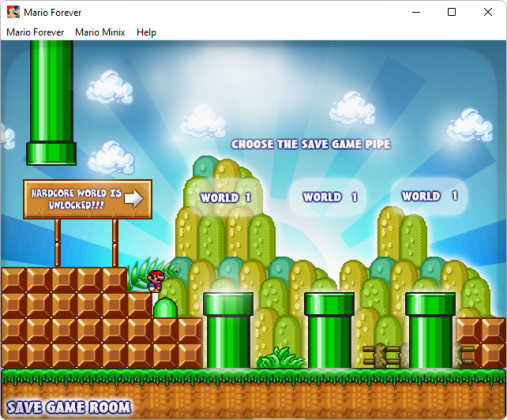Screen dimensions: 507x420
Task: Click the Hardcore World Is Unlocked sign
Action: [x=88, y=199]
